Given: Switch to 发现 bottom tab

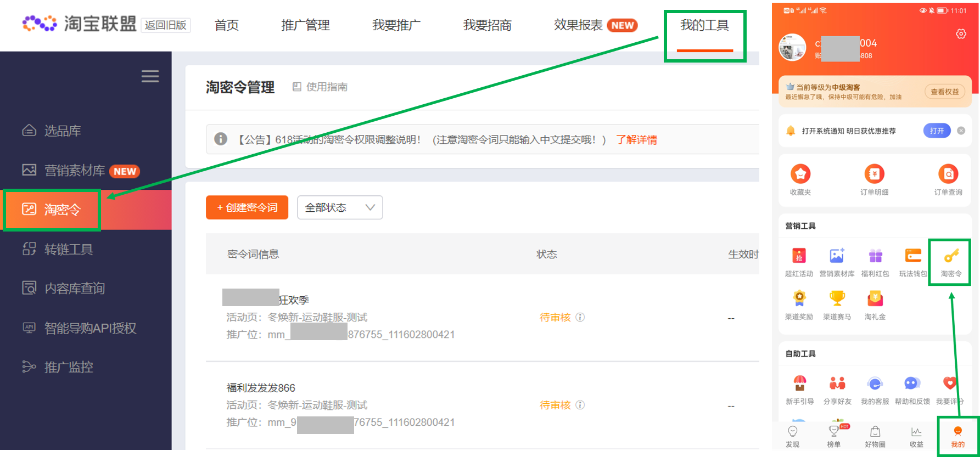Looking at the screenshot, I should [793, 437].
